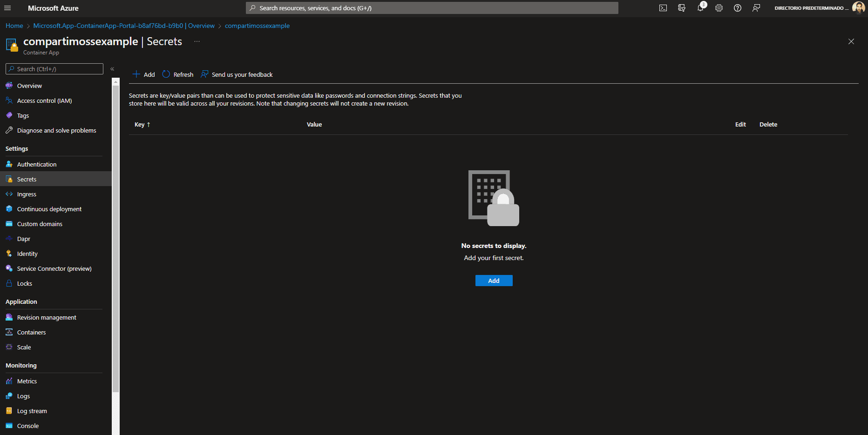The height and width of the screenshot is (435, 868).
Task: Collapse the sidebar menu with double chevron
Action: pyautogui.click(x=112, y=69)
